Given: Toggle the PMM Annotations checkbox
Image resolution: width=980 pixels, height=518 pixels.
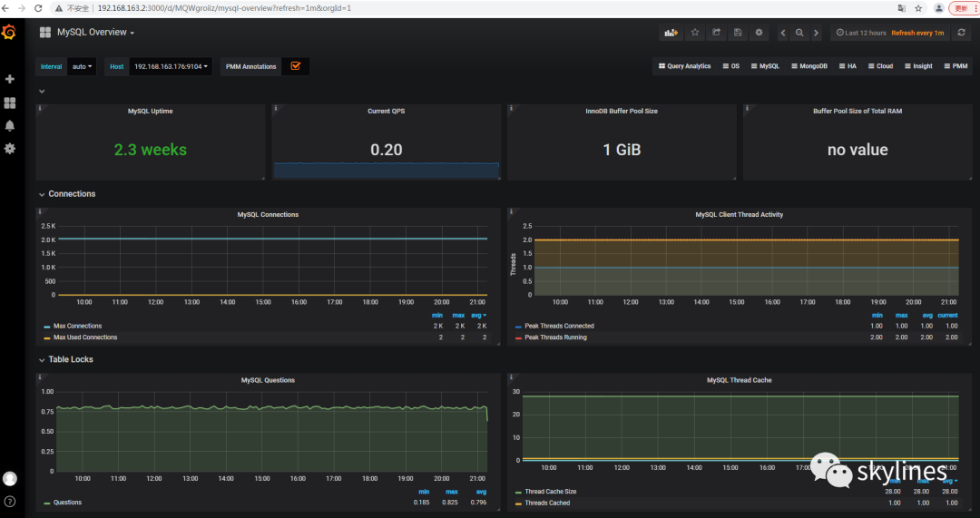Looking at the screenshot, I should pos(295,66).
